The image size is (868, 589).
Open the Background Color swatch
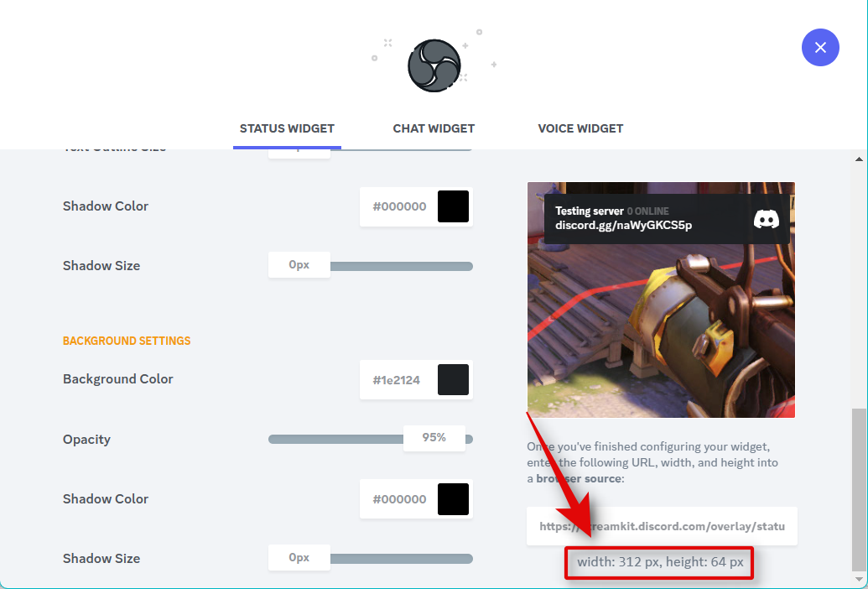[453, 380]
